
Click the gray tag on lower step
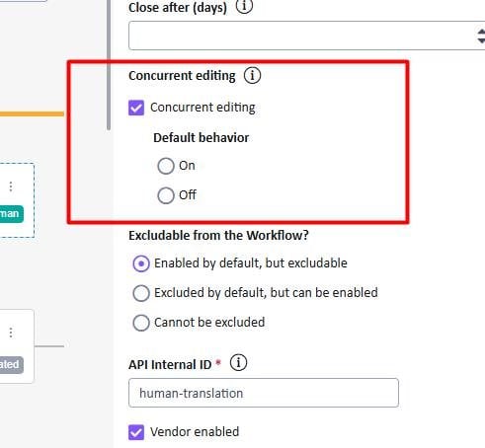(12, 365)
